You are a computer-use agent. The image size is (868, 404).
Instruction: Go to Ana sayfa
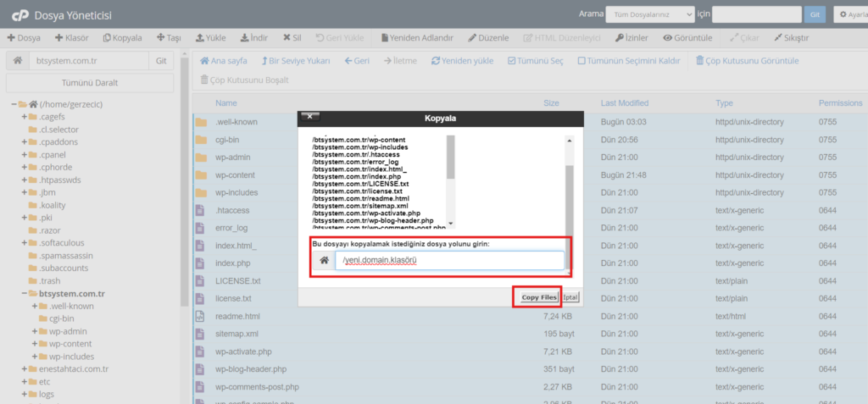coord(224,60)
